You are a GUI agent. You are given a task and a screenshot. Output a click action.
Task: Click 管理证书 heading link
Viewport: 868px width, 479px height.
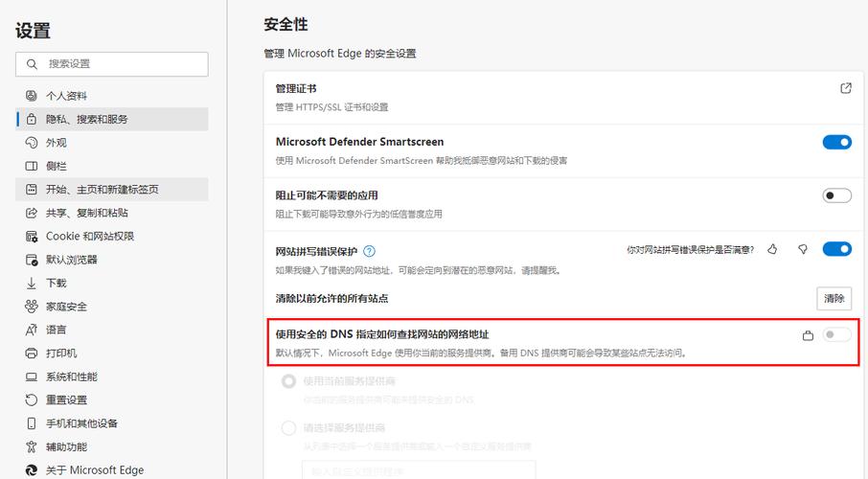pyautogui.click(x=296, y=88)
